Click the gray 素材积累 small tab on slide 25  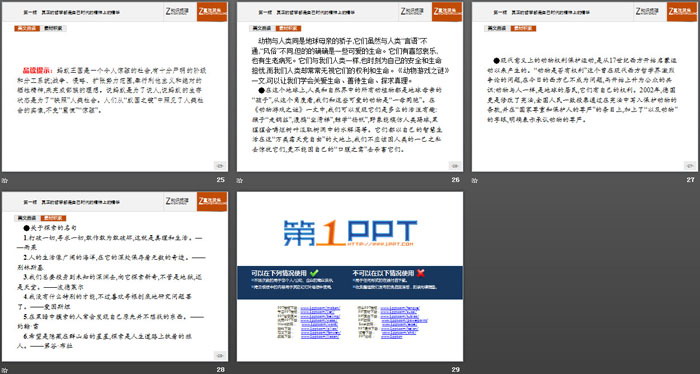tap(54, 28)
